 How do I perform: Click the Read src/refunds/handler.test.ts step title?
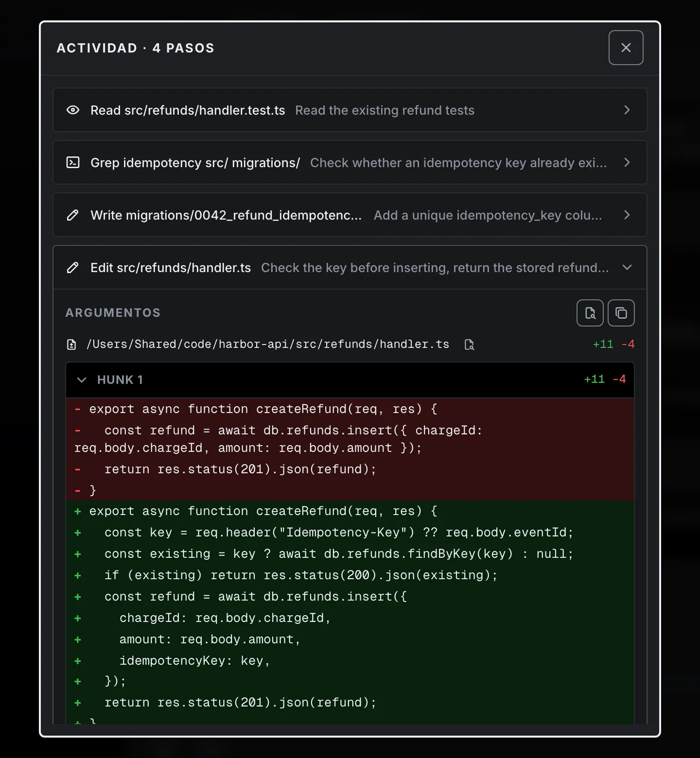coord(188,110)
